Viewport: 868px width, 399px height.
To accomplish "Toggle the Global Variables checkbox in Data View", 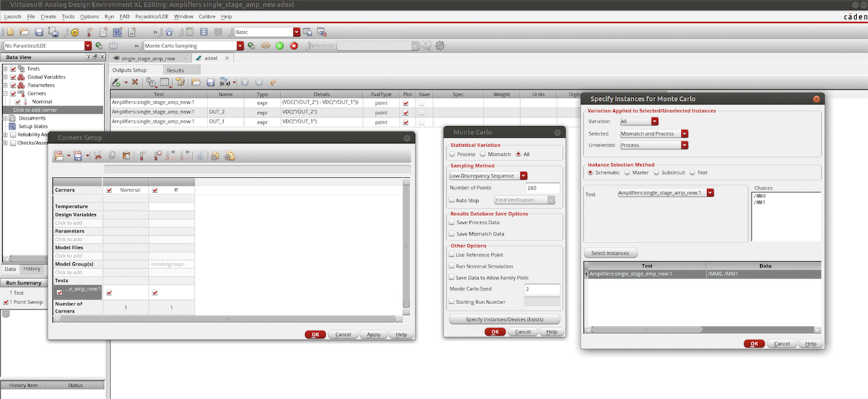I will pyautogui.click(x=13, y=77).
